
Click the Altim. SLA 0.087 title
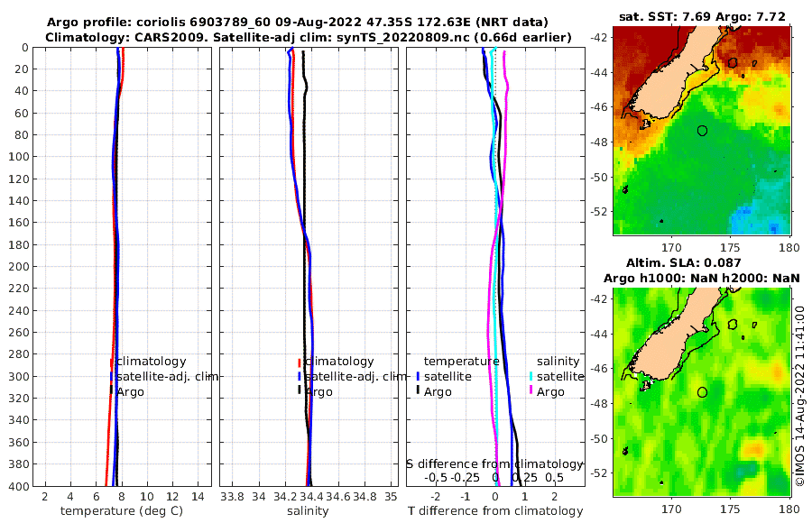[x=684, y=263]
